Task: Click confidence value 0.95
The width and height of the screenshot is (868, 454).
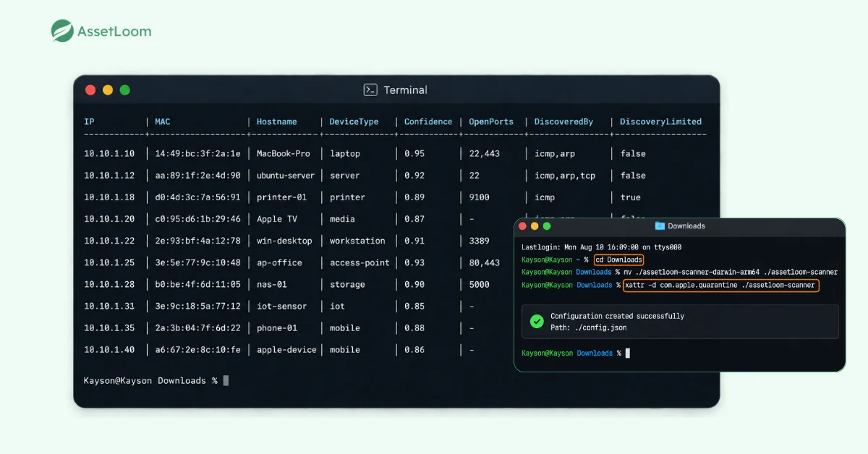Action: [415, 154]
